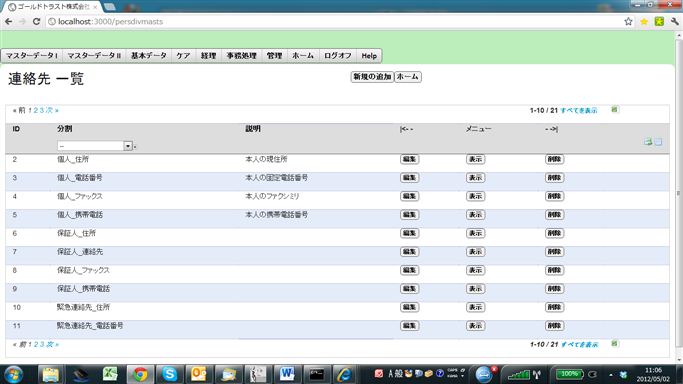683x384 pixels.
Task: Click the blue filter reset icon
Action: [658, 141]
